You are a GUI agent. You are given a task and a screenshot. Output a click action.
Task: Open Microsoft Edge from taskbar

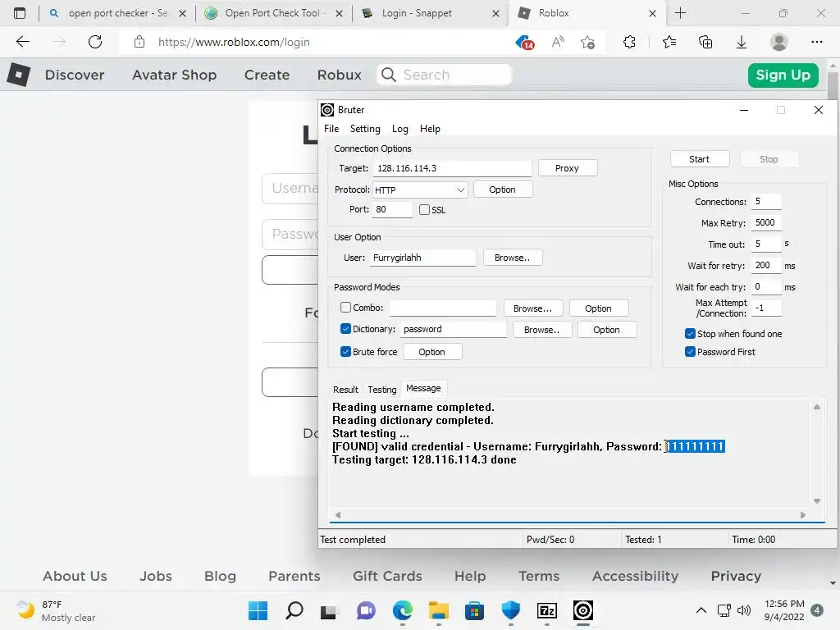[x=402, y=610]
